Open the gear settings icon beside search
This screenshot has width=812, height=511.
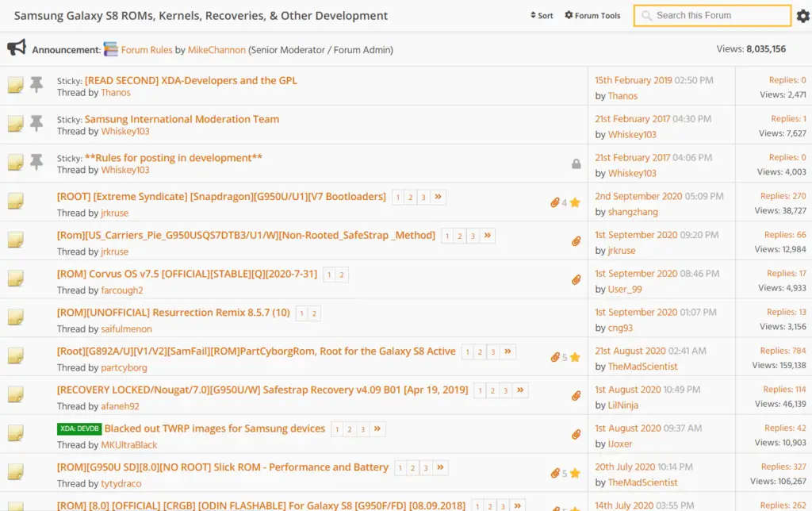(803, 16)
